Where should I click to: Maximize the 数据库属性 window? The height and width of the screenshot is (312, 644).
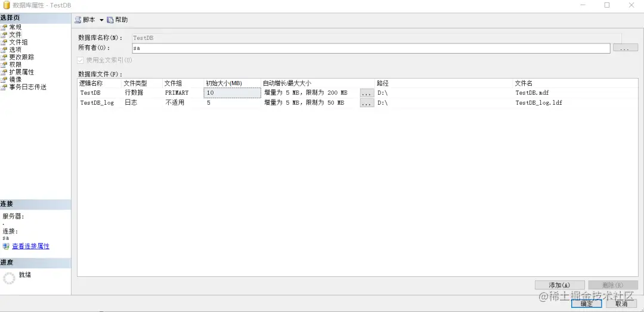pos(606,5)
